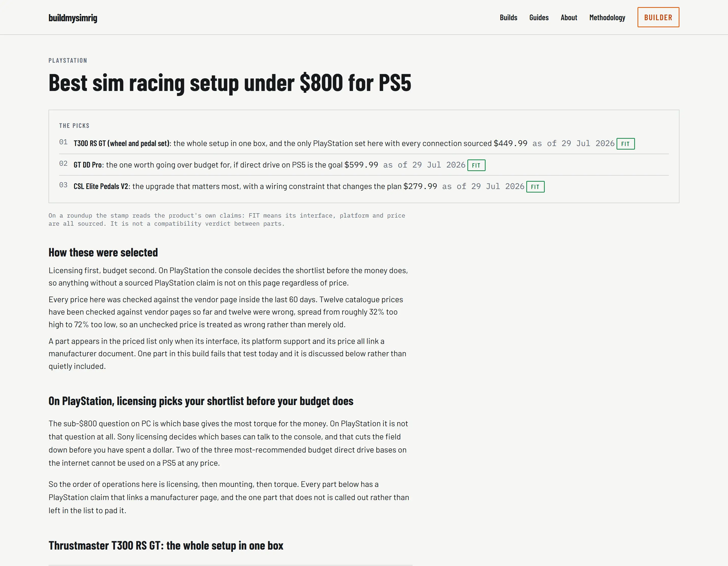Click the FIT stamp on the CSL Elite Pedals row
Viewport: 728px width, 566px height.
(x=535, y=187)
